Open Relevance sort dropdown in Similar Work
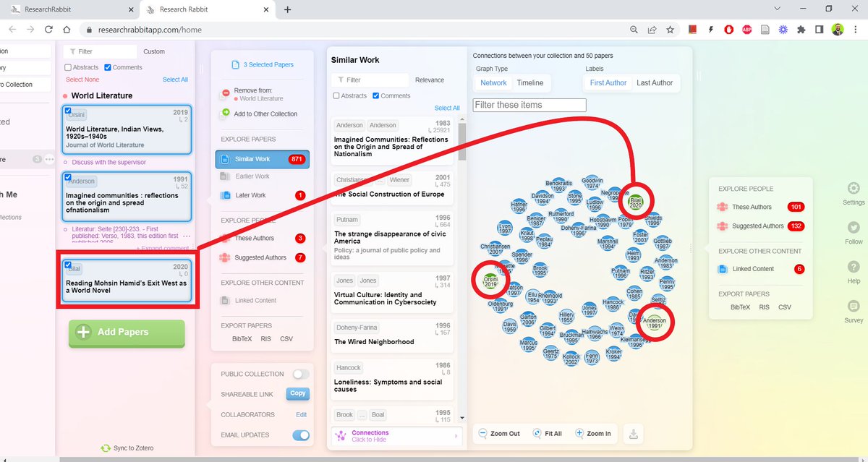 (x=430, y=80)
